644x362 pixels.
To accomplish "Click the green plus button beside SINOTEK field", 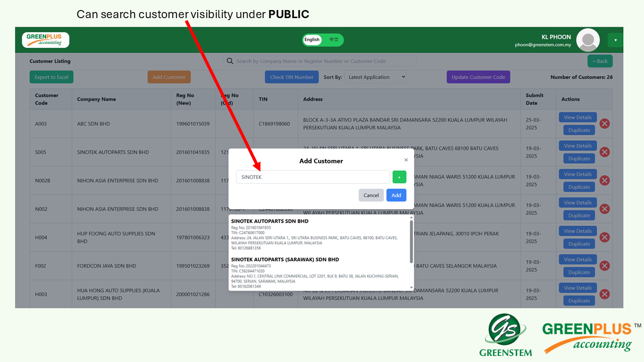I will pos(399,177).
